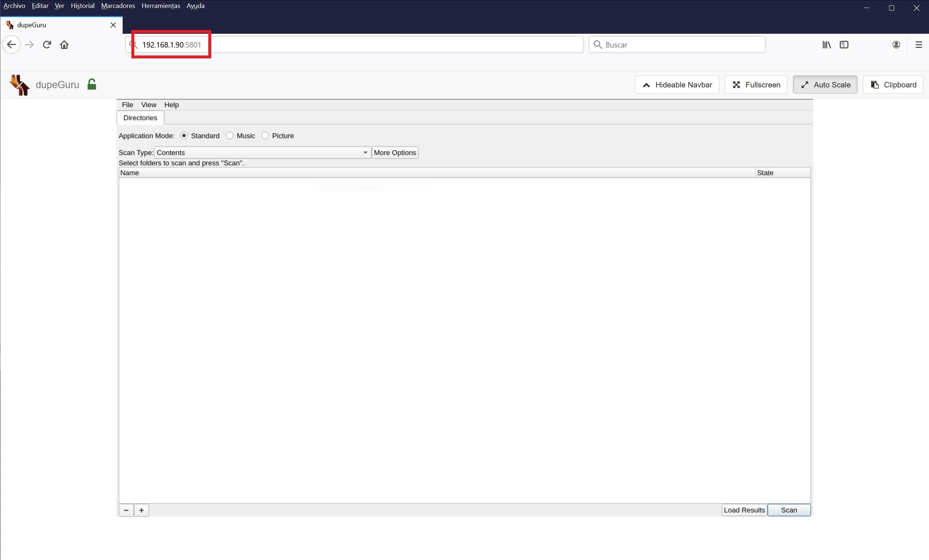Click the green unlocked padlock icon
The height and width of the screenshot is (560, 929).
(x=91, y=84)
